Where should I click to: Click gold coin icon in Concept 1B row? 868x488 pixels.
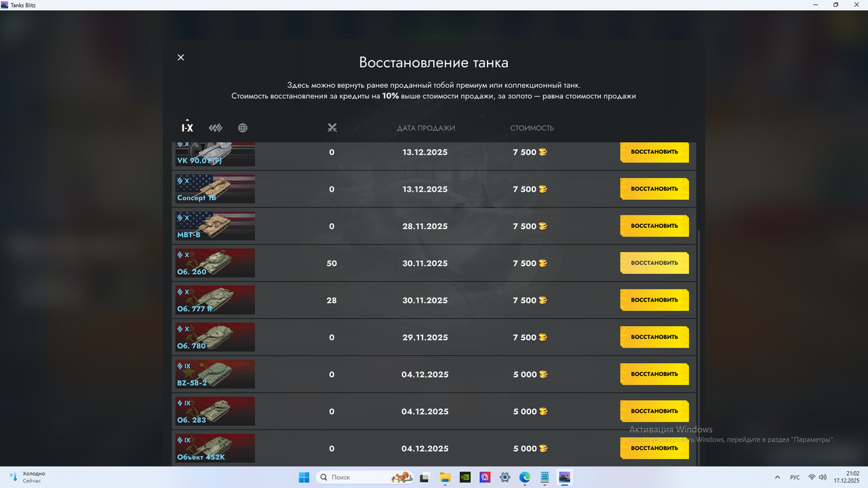[x=542, y=189]
